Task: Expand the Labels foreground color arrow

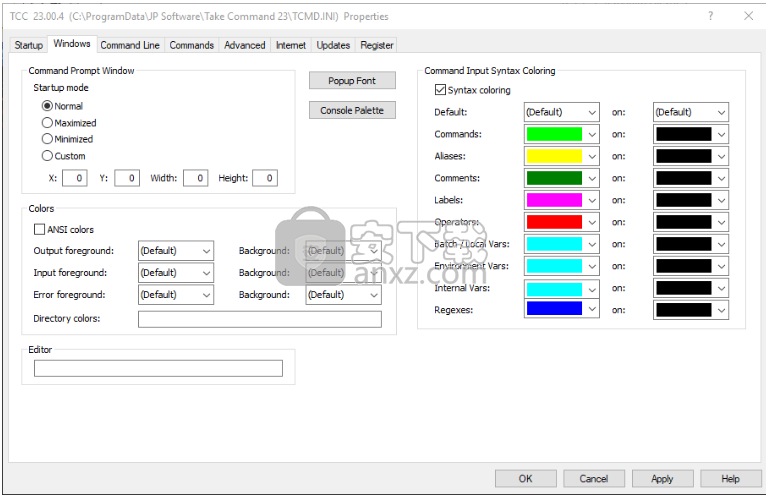Action: point(592,200)
